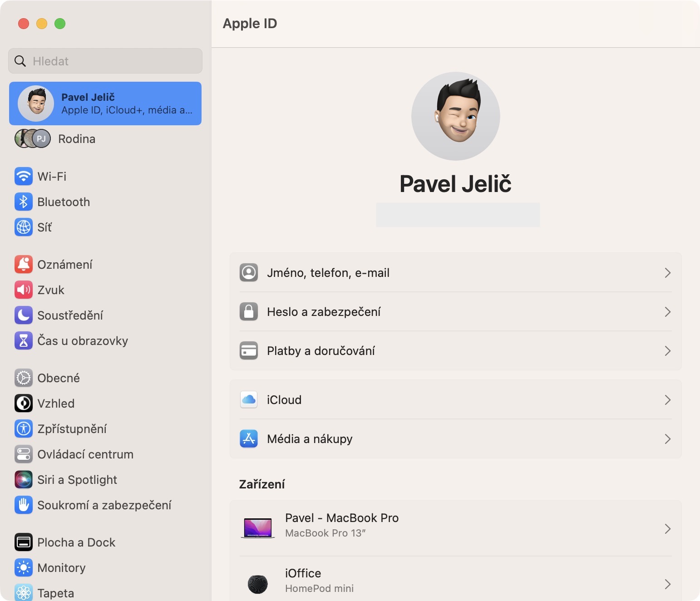The height and width of the screenshot is (601, 700).
Task: Open Heslo a zabezpečení label
Action: (x=324, y=312)
